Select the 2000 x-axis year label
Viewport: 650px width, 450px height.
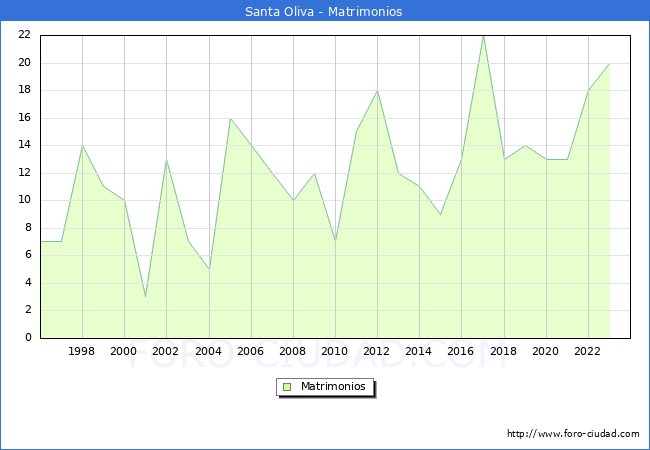(x=124, y=352)
